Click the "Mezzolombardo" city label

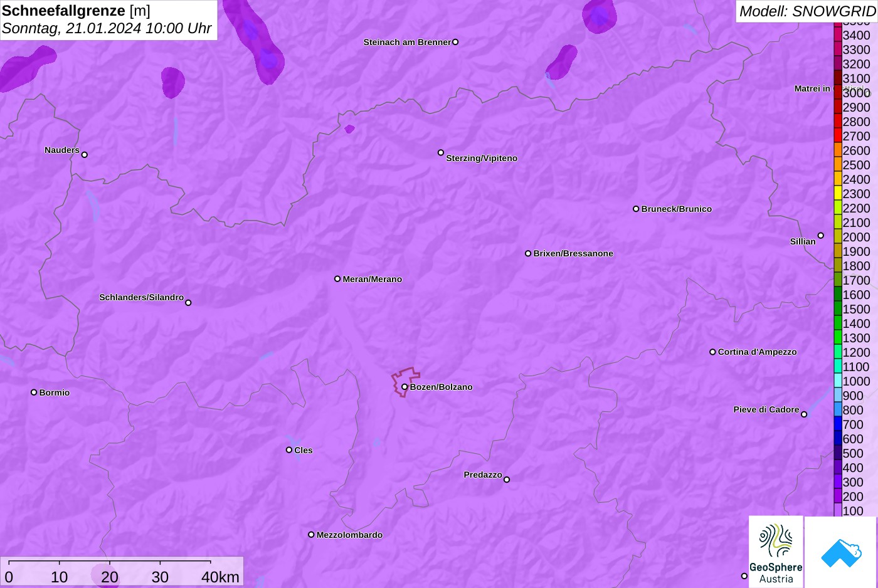(x=349, y=535)
